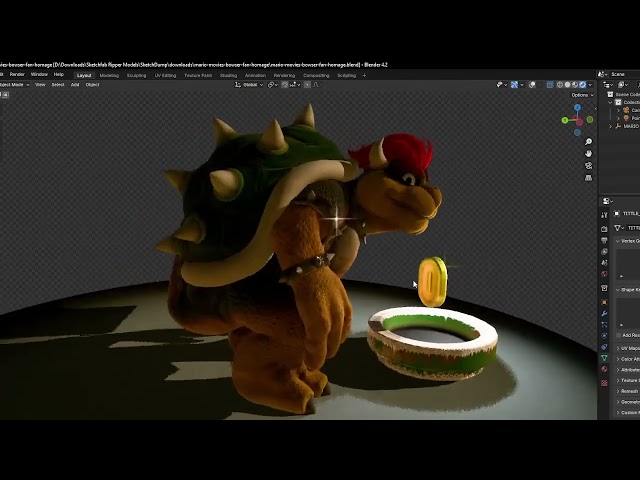
Task: Click the Select menu in viewport header
Action: (58, 84)
